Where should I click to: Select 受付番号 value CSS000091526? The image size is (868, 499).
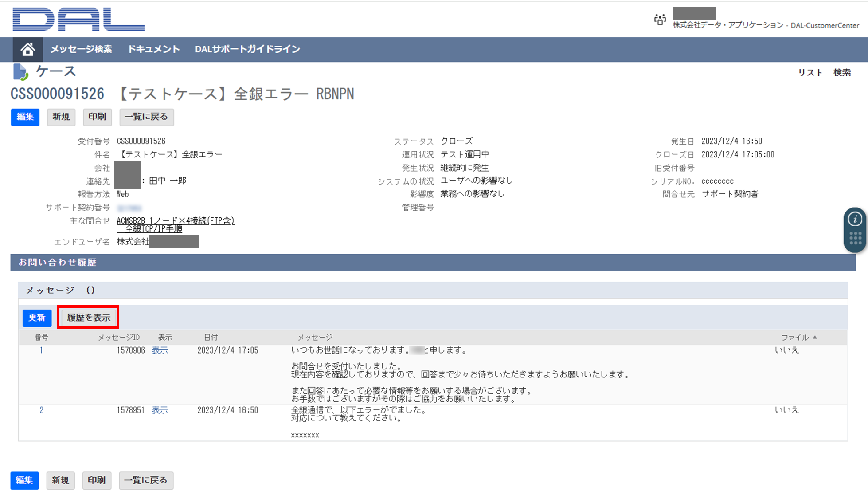[141, 141]
